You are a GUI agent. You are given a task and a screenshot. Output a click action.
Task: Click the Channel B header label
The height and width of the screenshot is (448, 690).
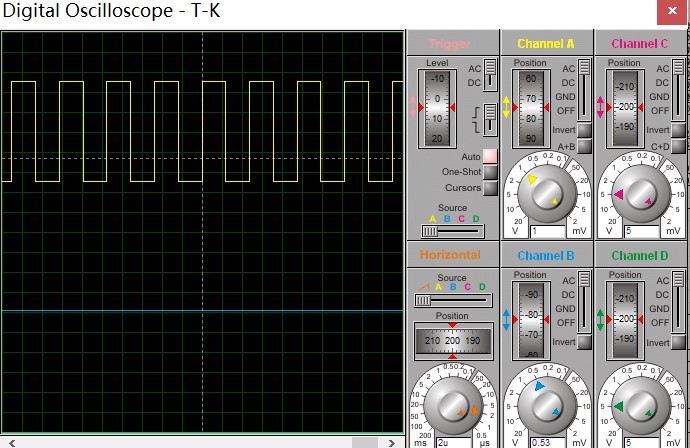point(546,256)
